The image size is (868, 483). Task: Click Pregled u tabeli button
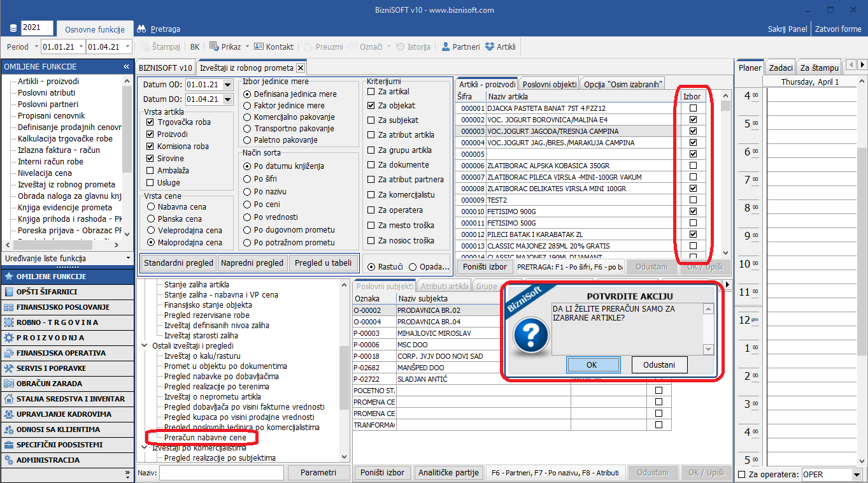323,263
